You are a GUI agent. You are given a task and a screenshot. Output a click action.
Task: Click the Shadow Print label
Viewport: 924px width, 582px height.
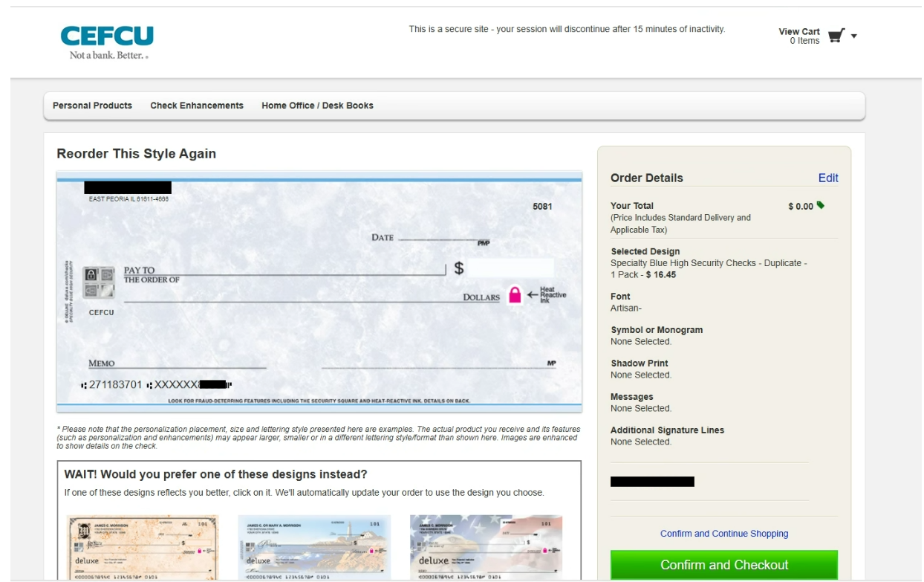(x=640, y=363)
